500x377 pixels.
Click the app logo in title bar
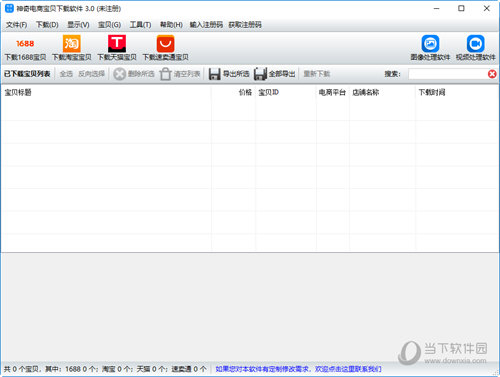click(9, 8)
